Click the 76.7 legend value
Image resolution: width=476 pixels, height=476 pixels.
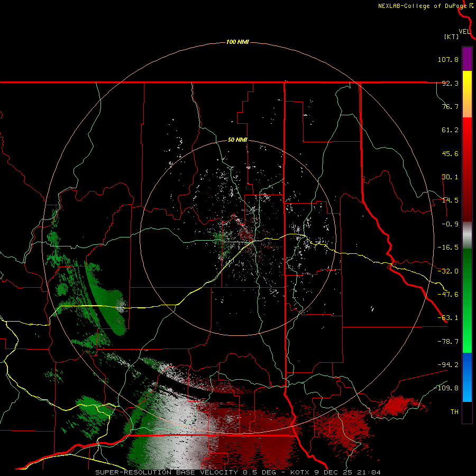450,106
